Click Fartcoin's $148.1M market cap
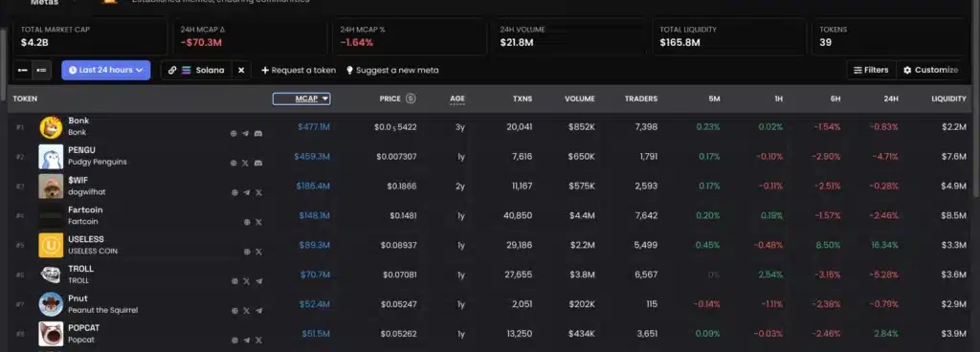 click(x=314, y=216)
